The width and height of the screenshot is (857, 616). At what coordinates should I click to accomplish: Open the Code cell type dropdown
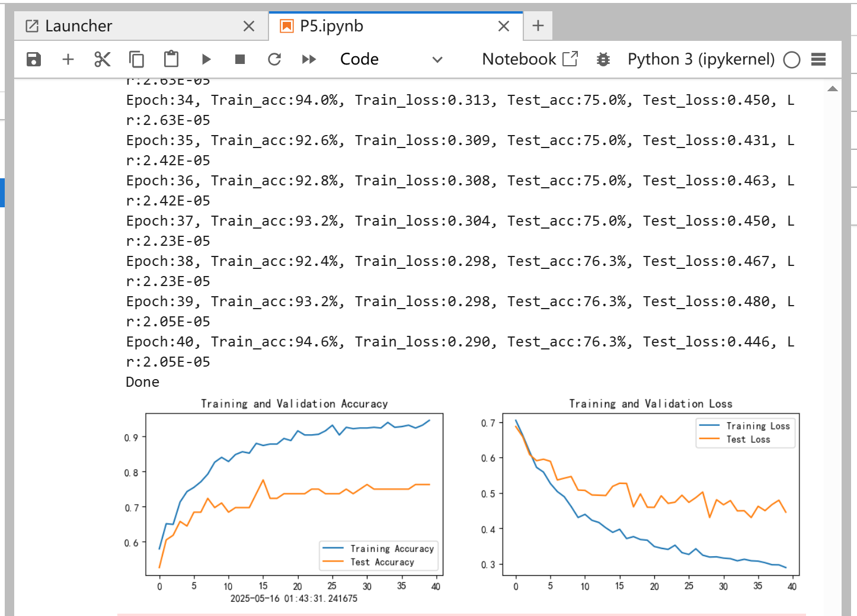(x=391, y=59)
